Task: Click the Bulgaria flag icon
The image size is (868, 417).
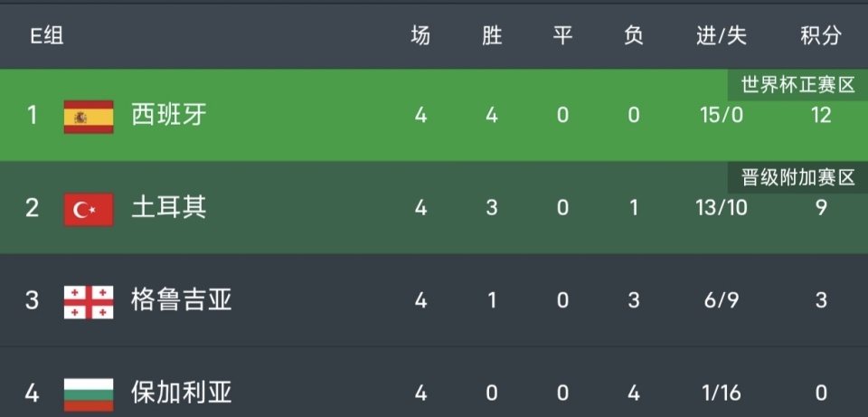Action: tap(88, 393)
